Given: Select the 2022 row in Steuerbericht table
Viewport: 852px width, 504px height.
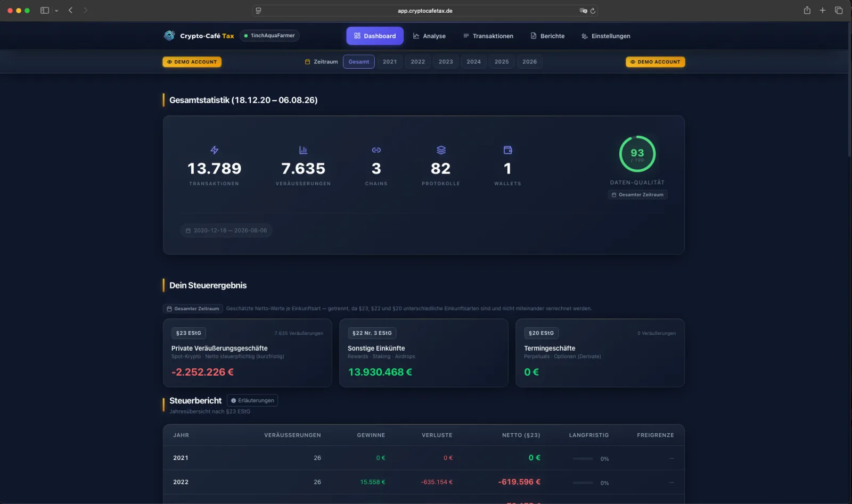Looking at the screenshot, I should point(424,482).
